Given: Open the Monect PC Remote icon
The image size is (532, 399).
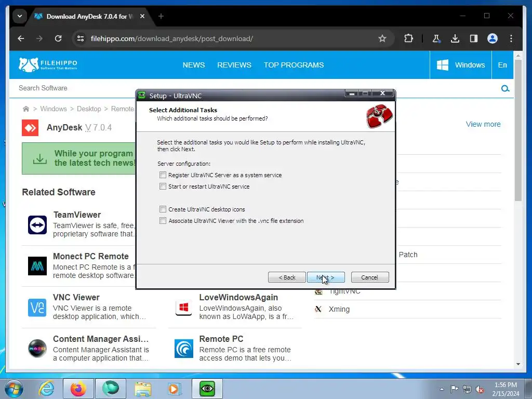Looking at the screenshot, I should point(37,266).
